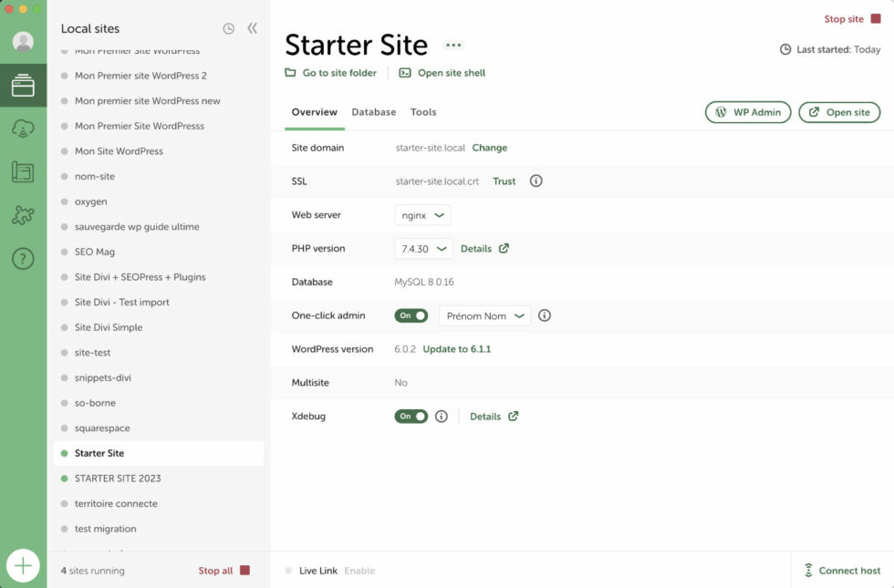894x588 pixels.
Task: Select the Cloud Backups sidebar icon
Action: (x=23, y=130)
